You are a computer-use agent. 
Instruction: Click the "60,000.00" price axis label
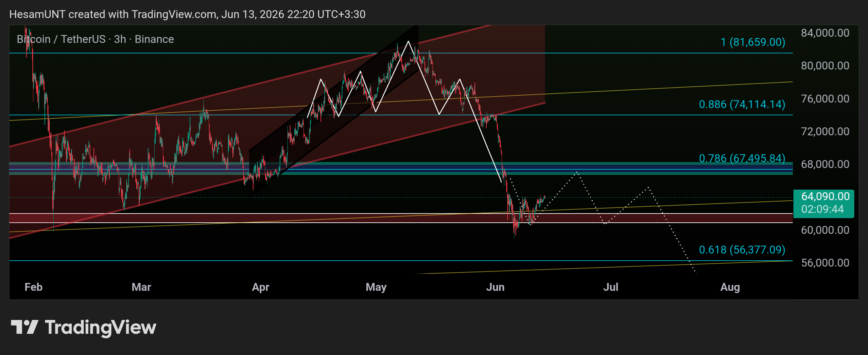825,230
